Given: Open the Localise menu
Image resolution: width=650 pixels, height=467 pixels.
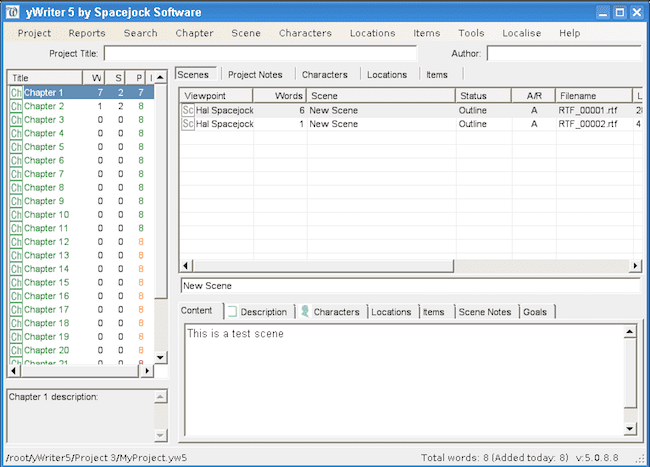Looking at the screenshot, I should click(521, 33).
